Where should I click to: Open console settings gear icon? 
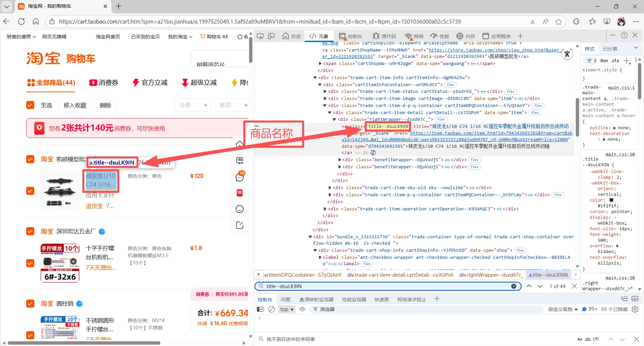(635, 309)
